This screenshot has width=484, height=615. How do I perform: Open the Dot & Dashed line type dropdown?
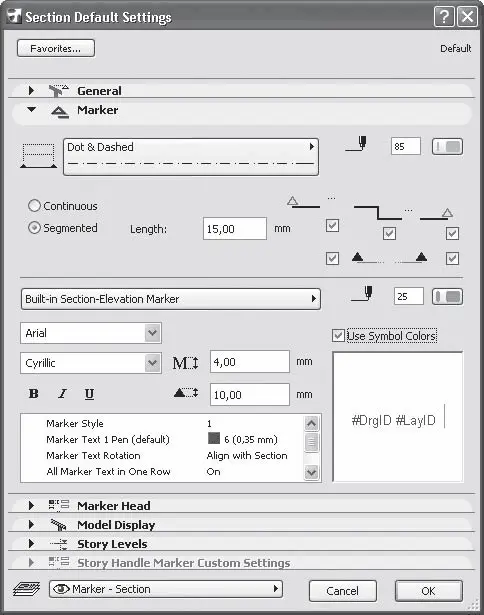tap(191, 157)
